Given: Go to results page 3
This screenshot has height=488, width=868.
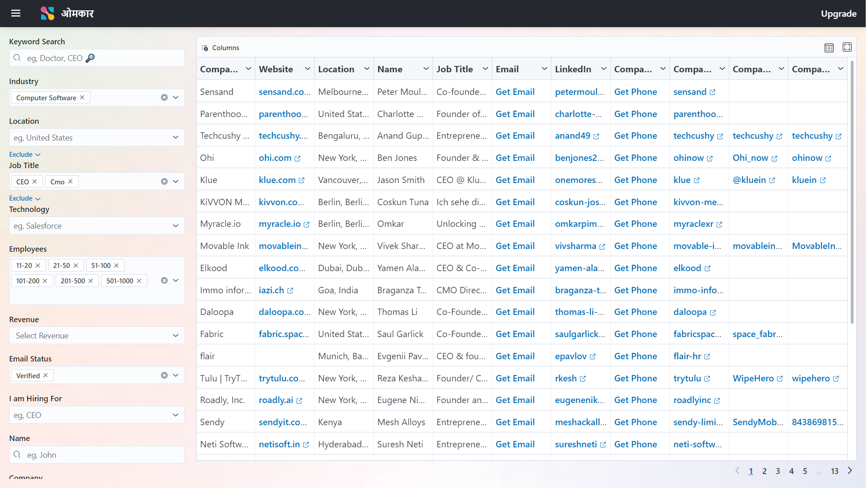Looking at the screenshot, I should [x=778, y=471].
